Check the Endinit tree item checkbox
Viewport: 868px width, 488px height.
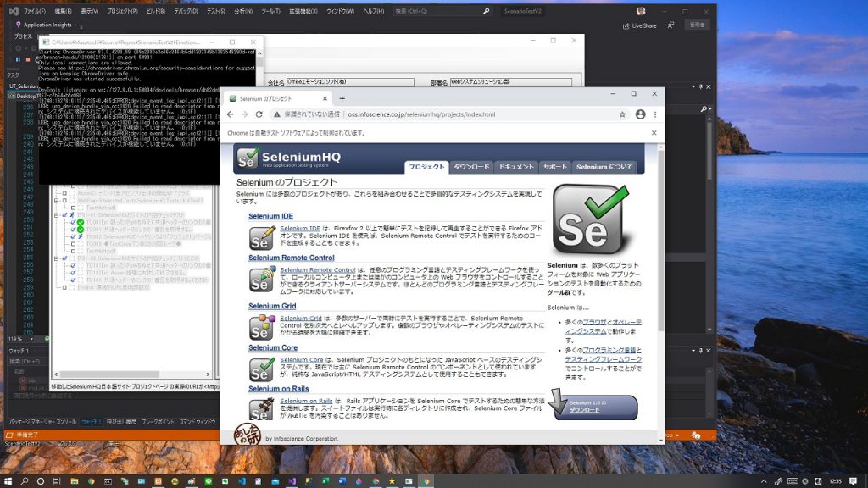64,287
